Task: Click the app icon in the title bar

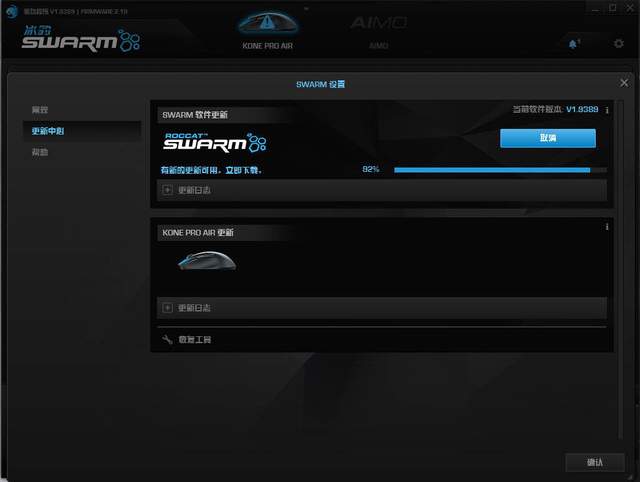Action: (x=12, y=11)
